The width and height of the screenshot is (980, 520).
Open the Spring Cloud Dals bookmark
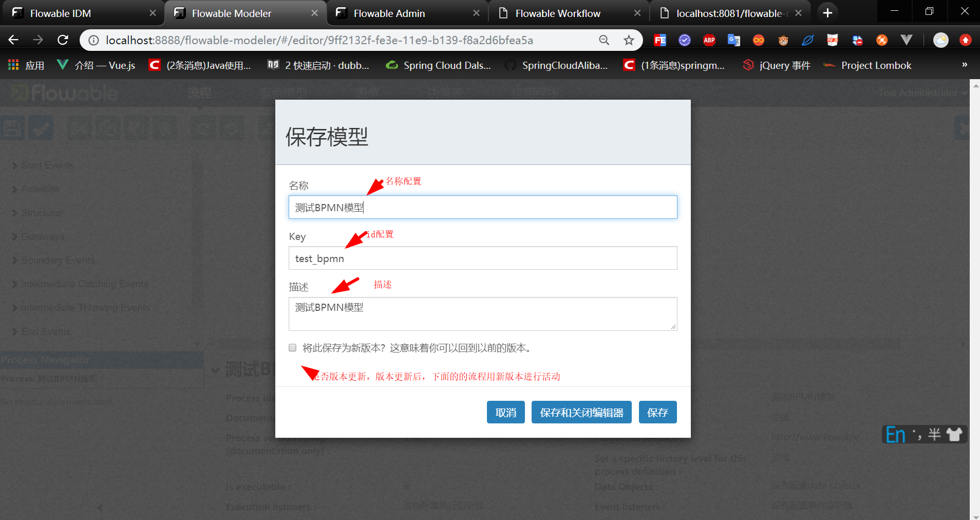[439, 65]
